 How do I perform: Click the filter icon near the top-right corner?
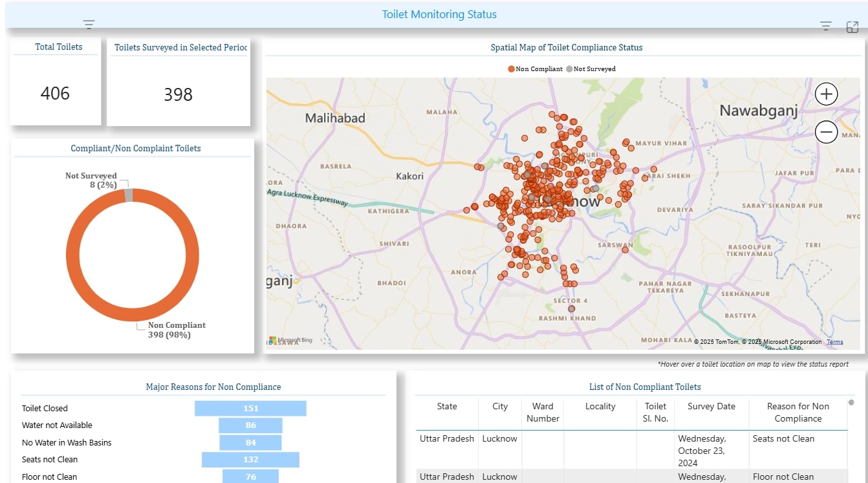[826, 25]
